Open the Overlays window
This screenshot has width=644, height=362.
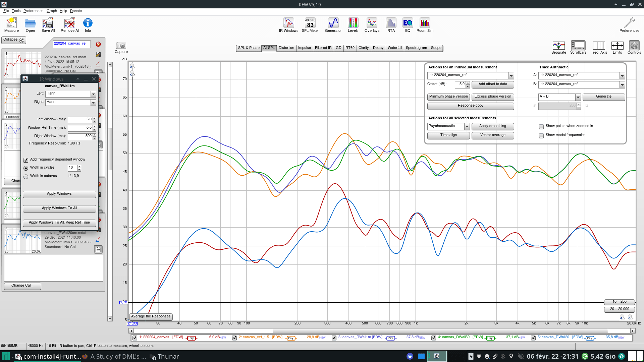372,25
